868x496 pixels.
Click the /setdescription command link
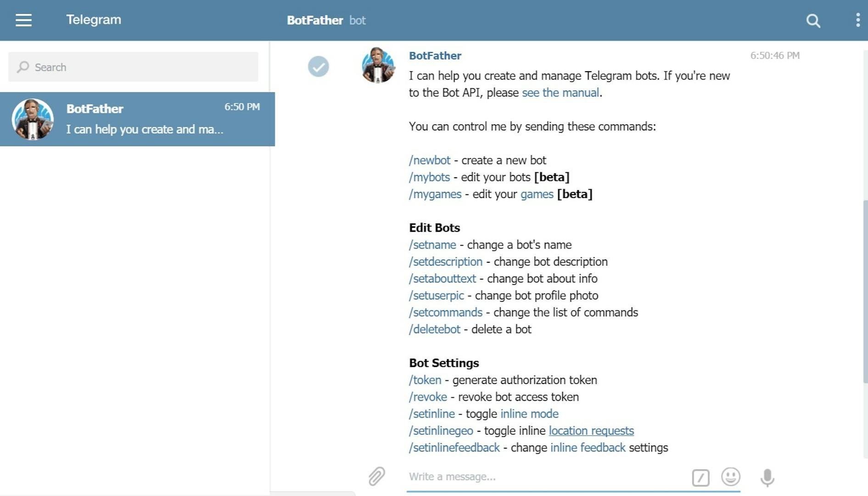446,262
